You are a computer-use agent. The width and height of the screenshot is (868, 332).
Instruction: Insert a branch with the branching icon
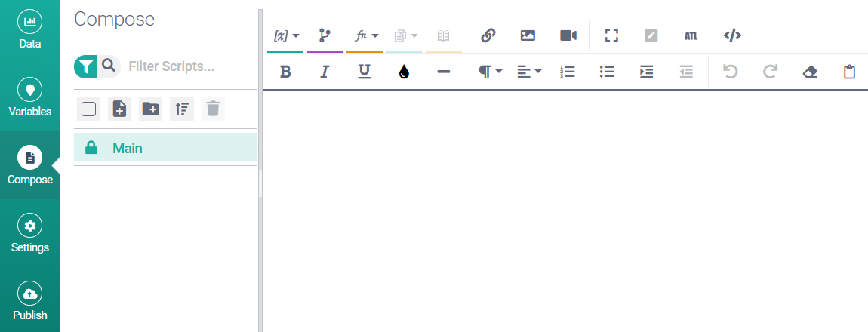(x=325, y=35)
